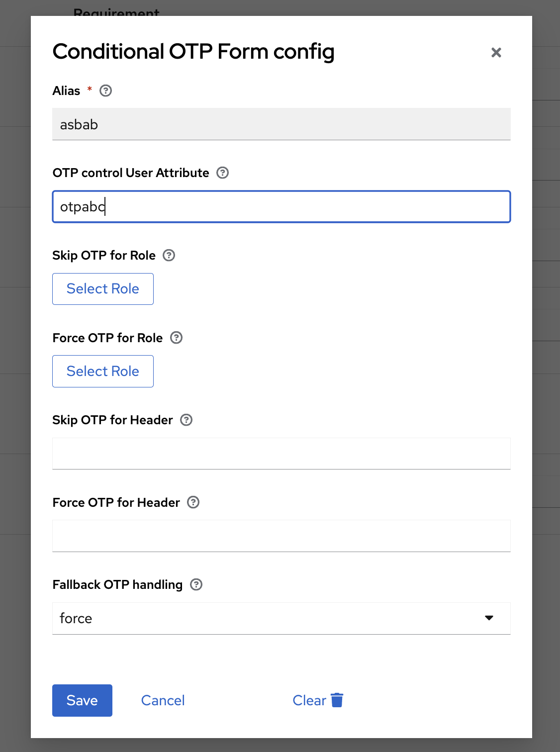Viewport: 560px width, 752px height.
Task: Select a value from the fallback handling combo box
Action: pos(281,618)
